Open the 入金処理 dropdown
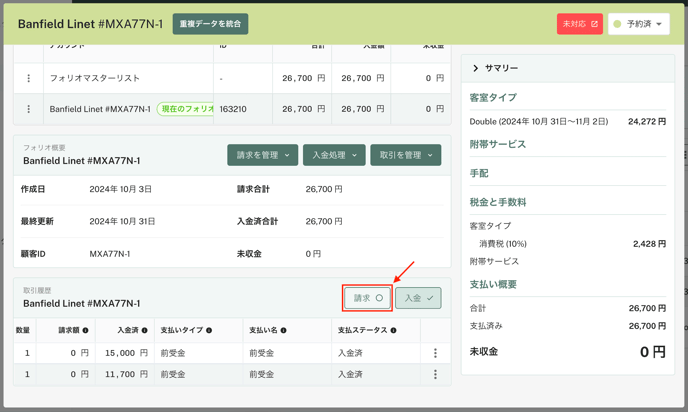The image size is (688, 412). coord(334,155)
